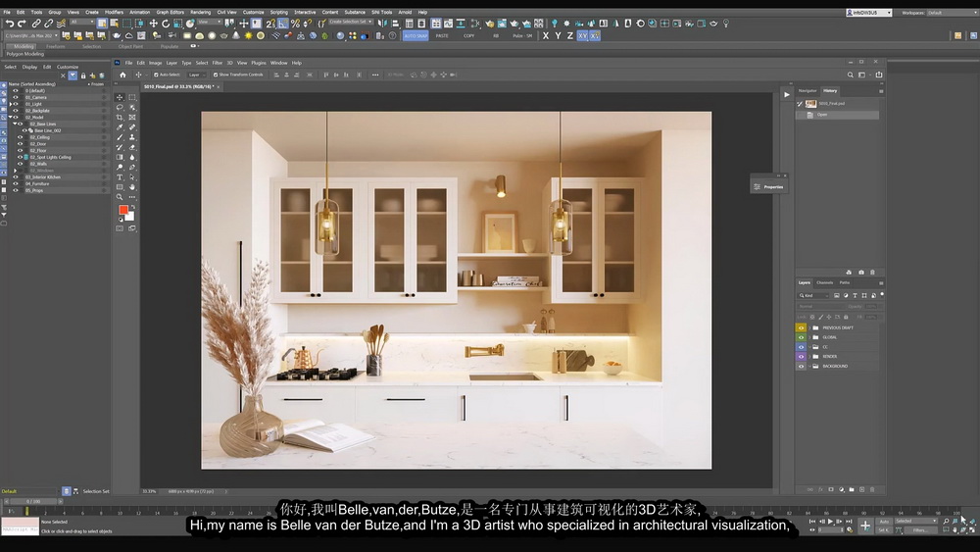Click the PASTE button in 3ds Max
This screenshot has width=980, height=552.
(442, 36)
